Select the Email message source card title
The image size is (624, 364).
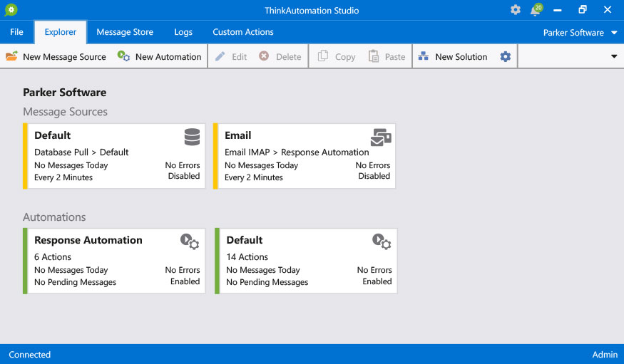[x=238, y=135]
